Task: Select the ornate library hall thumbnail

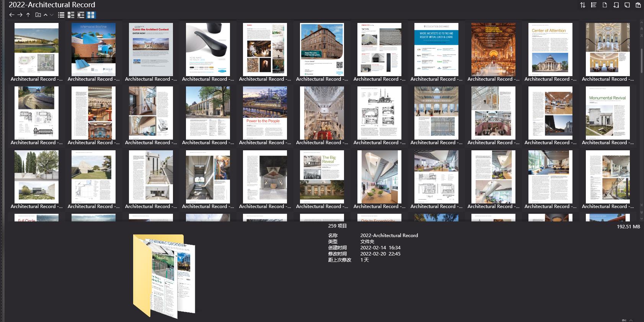Action: (493, 49)
